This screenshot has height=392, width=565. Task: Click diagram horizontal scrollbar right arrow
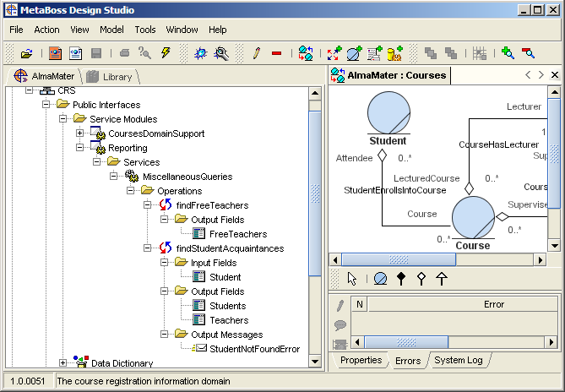point(541,259)
